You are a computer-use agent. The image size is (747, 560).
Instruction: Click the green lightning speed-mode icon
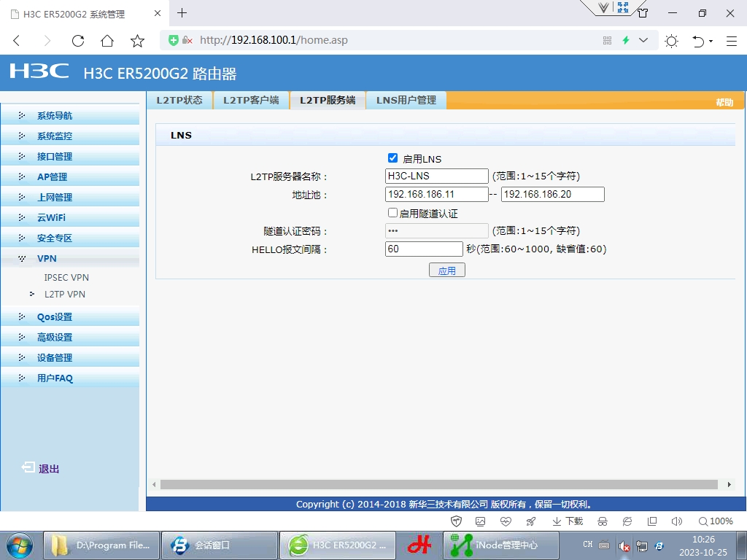(626, 41)
